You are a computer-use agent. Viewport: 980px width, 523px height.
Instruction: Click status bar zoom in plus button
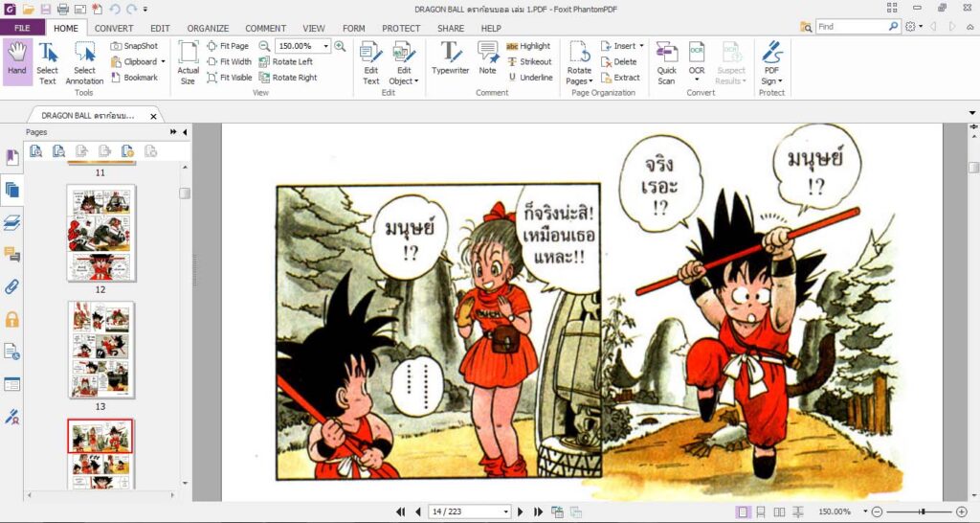tap(962, 512)
